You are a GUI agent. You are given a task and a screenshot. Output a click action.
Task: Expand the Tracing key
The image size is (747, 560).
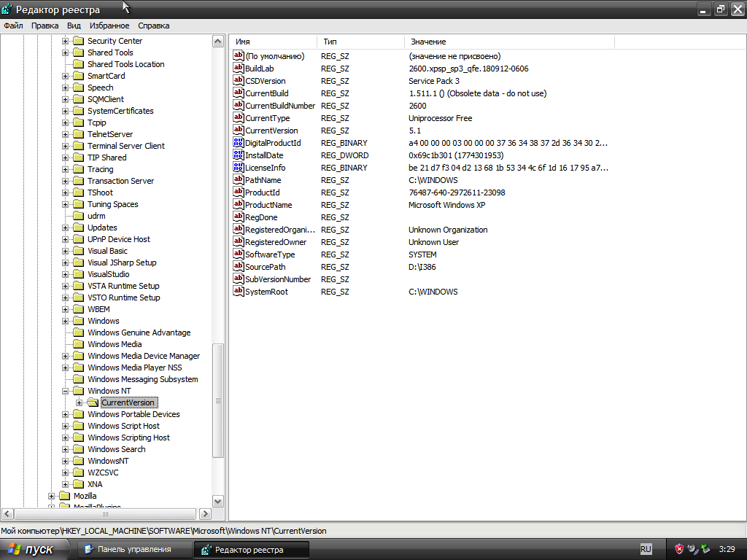(x=65, y=169)
